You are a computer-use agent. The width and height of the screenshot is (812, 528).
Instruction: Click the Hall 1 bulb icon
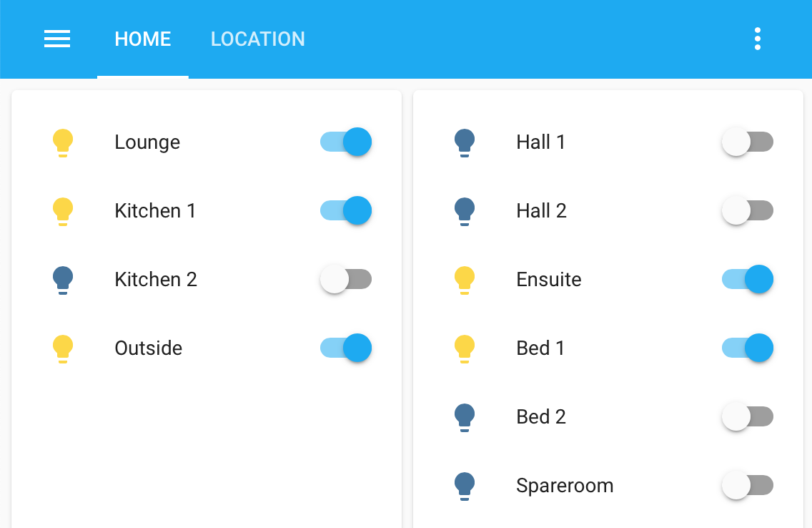[x=465, y=142]
